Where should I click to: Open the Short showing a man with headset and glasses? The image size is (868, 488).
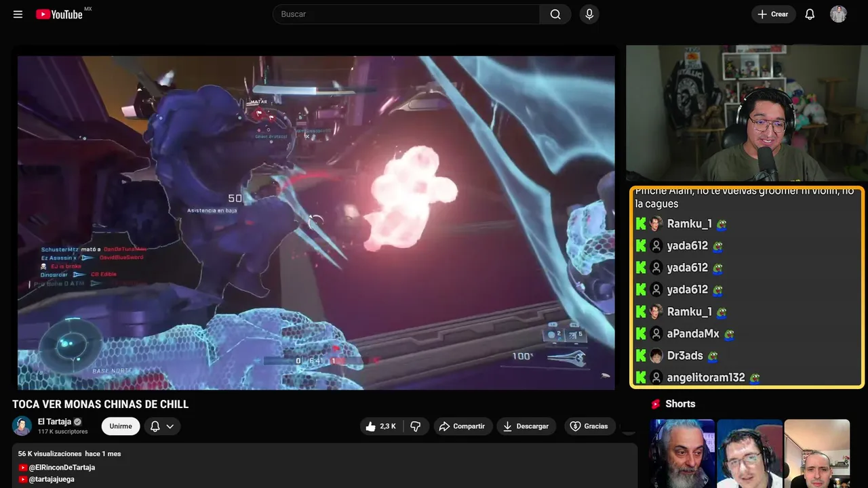pos(749,453)
